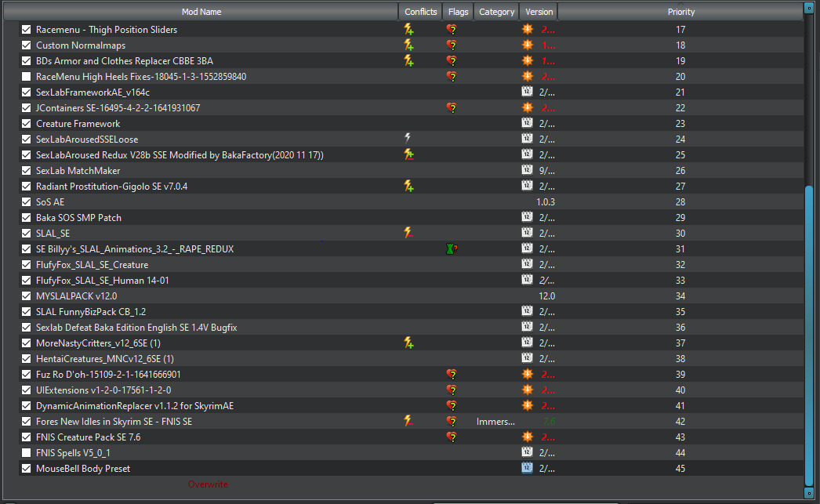Click conflict icon for Fores New Idles in Skyrim SE

[408, 421]
